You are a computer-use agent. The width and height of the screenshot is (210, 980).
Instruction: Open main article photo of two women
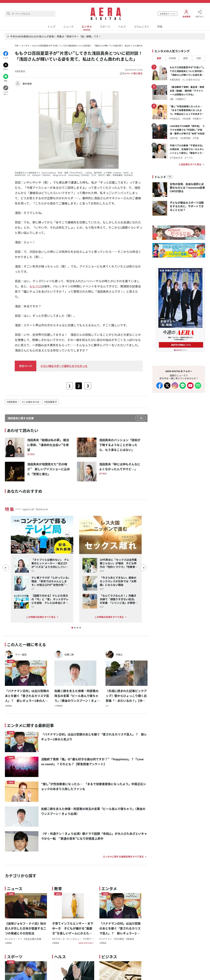(79, 130)
